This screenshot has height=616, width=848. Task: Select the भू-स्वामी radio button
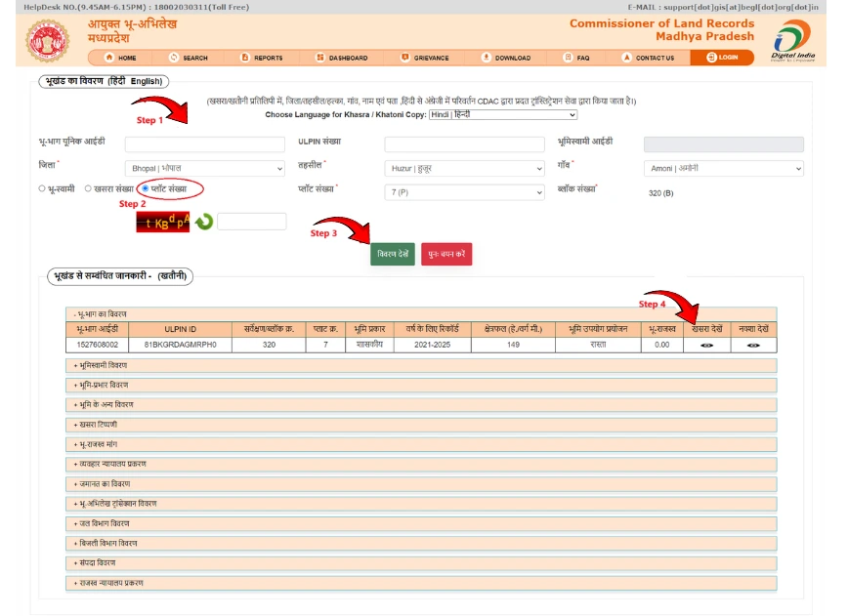click(x=42, y=188)
